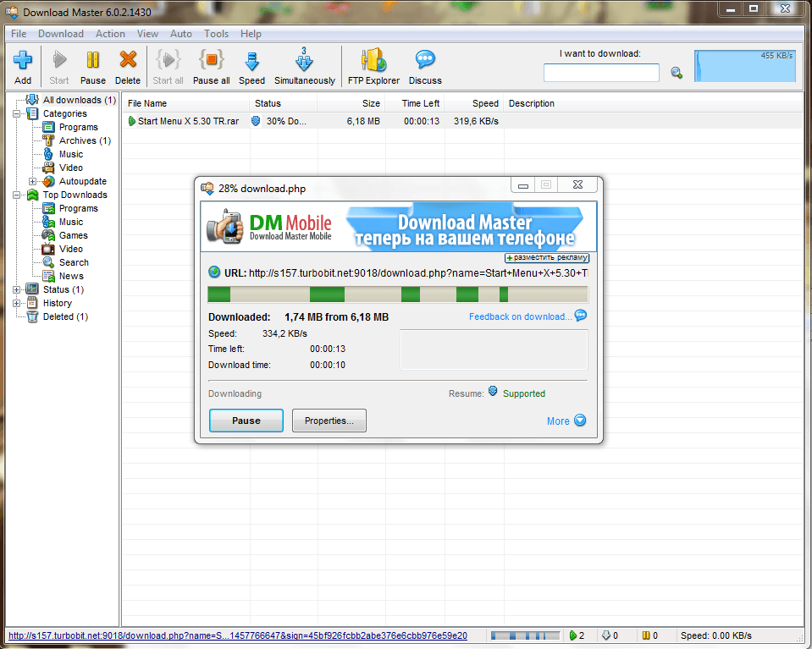Click the segmented download progress bar
The width and height of the screenshot is (812, 649).
[398, 294]
